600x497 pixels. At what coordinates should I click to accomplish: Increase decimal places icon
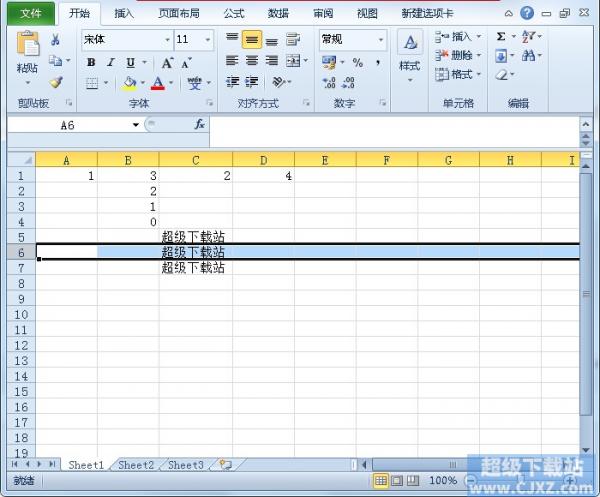point(329,83)
